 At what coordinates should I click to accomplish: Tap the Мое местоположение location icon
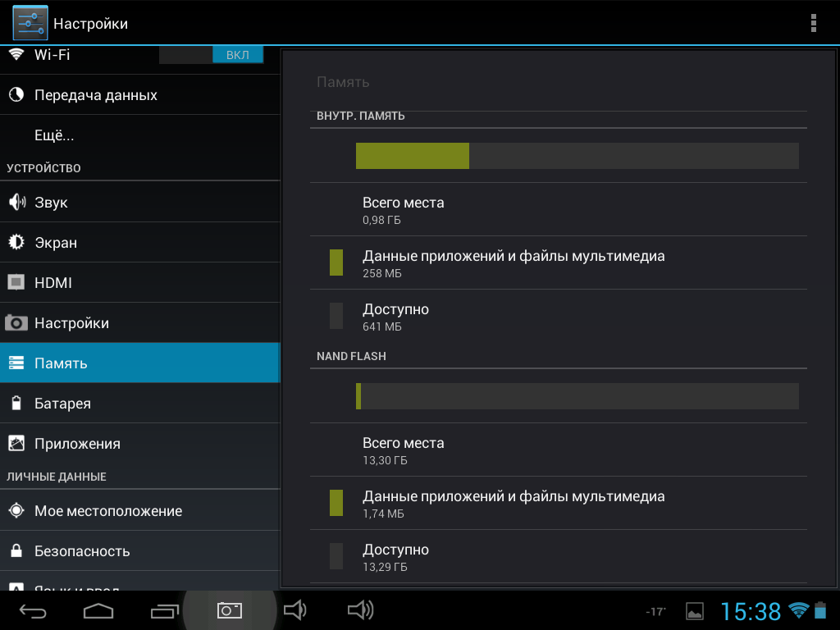tap(16, 511)
